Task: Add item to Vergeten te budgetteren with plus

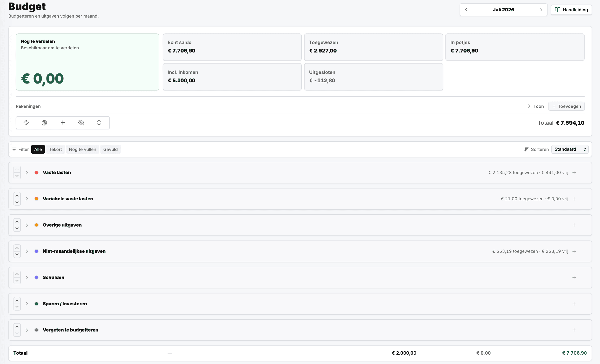Action: [574, 330]
